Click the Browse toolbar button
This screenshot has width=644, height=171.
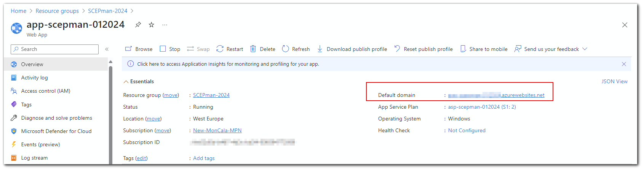tap(139, 49)
